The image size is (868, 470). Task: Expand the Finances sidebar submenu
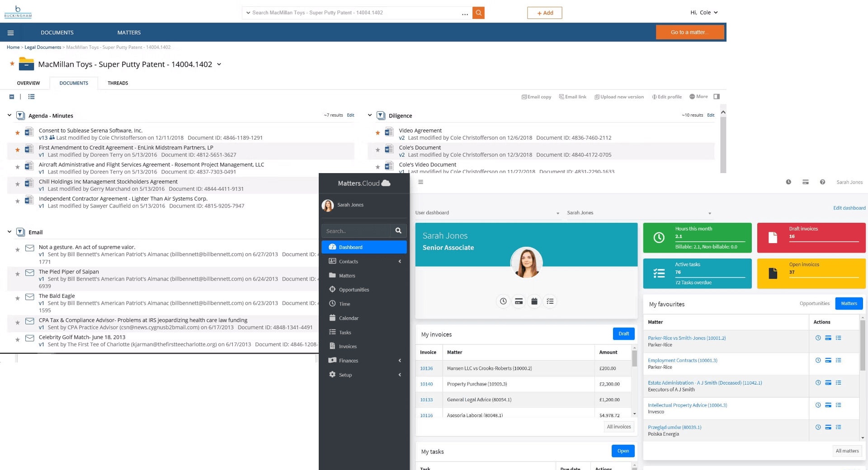[400, 361]
